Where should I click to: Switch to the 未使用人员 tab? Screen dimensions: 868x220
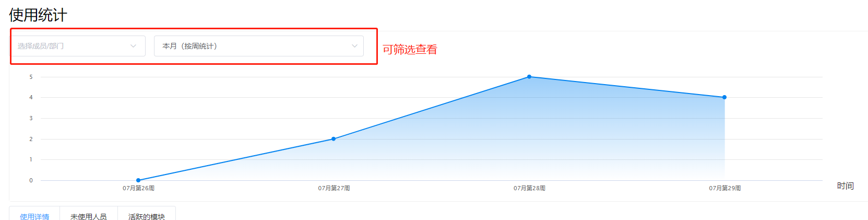point(89,216)
